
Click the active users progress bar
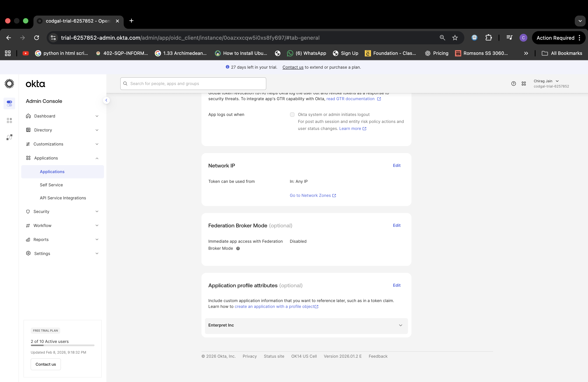click(x=62, y=345)
